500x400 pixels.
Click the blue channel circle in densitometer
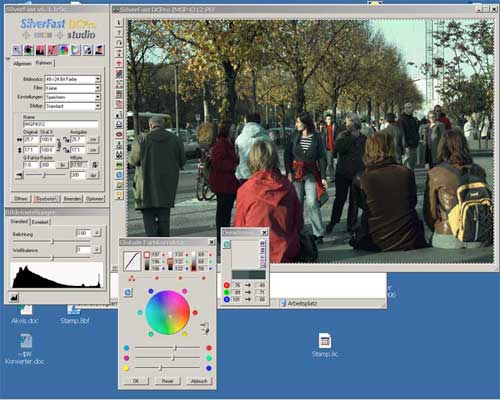(x=227, y=299)
